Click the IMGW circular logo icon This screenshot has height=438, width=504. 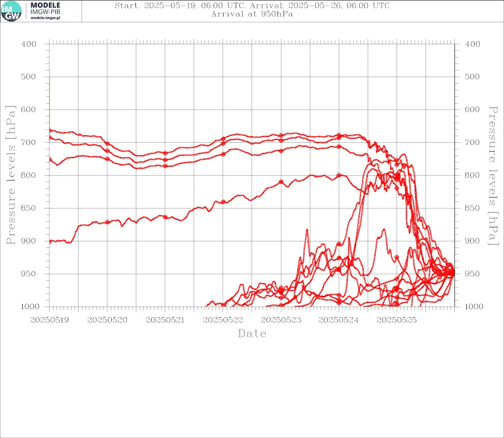[11, 11]
